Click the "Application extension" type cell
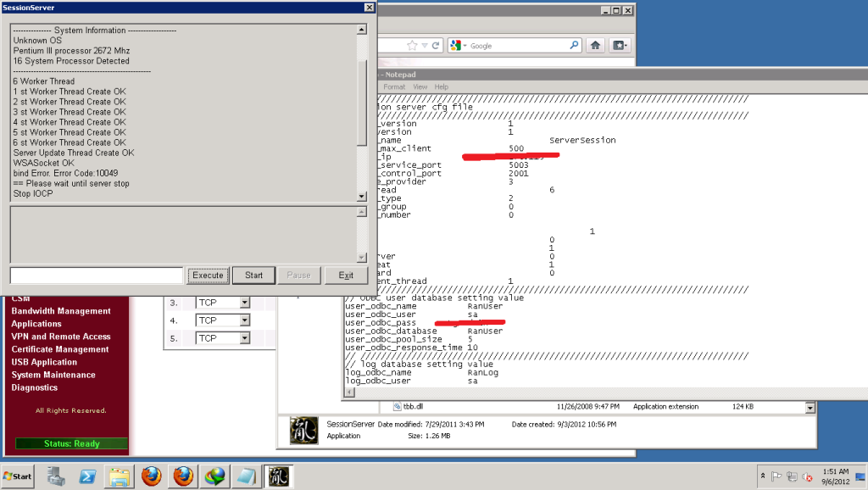Screen dimensions: 868x490 pos(665,406)
